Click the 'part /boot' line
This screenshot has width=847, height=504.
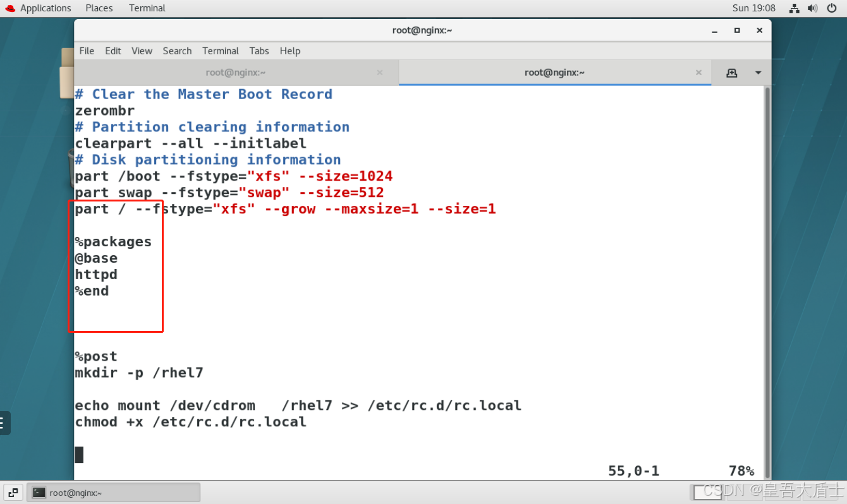[x=234, y=176]
